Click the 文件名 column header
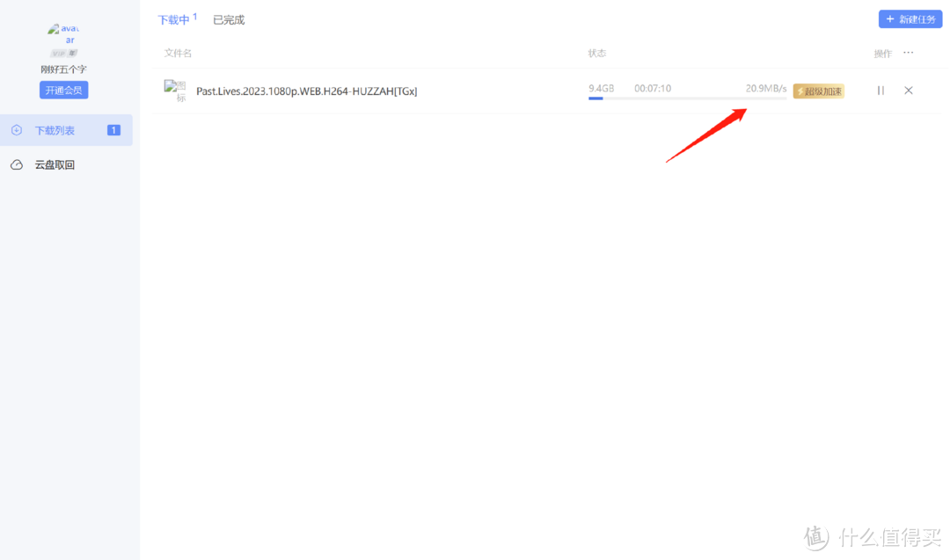 pos(178,54)
